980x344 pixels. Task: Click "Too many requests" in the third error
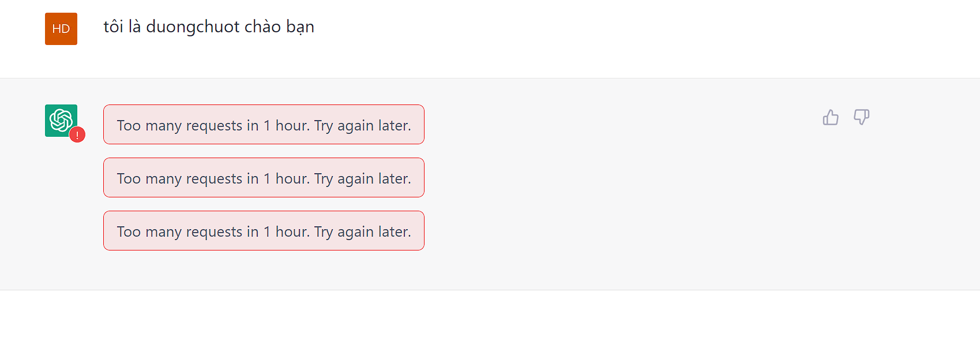(x=179, y=232)
